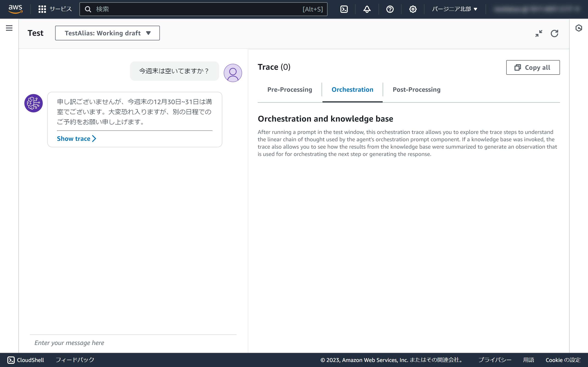The width and height of the screenshot is (588, 367).
Task: Click the AWS logo home icon
Action: coord(15,9)
